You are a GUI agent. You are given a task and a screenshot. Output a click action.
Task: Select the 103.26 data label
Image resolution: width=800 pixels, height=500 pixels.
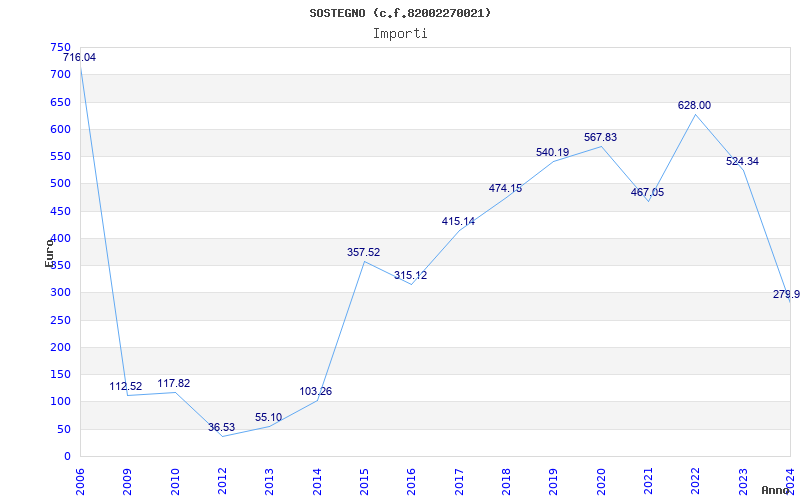coord(315,391)
